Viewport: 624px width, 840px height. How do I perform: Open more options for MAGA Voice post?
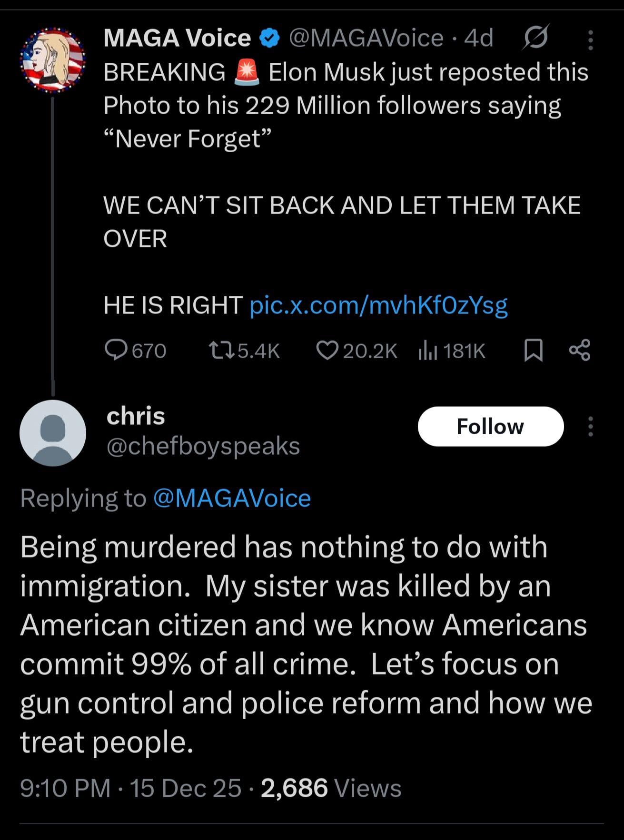[x=590, y=40]
